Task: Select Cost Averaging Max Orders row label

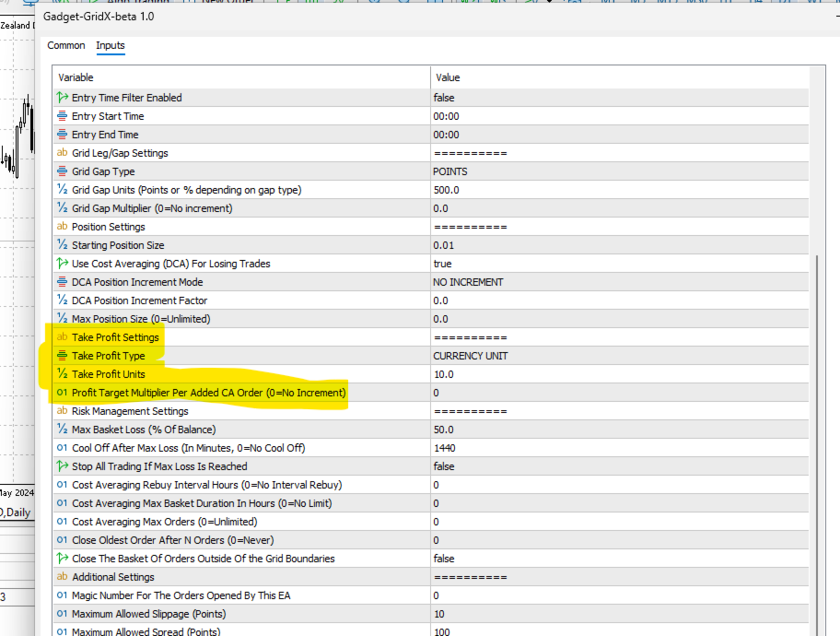Action: click(x=165, y=521)
